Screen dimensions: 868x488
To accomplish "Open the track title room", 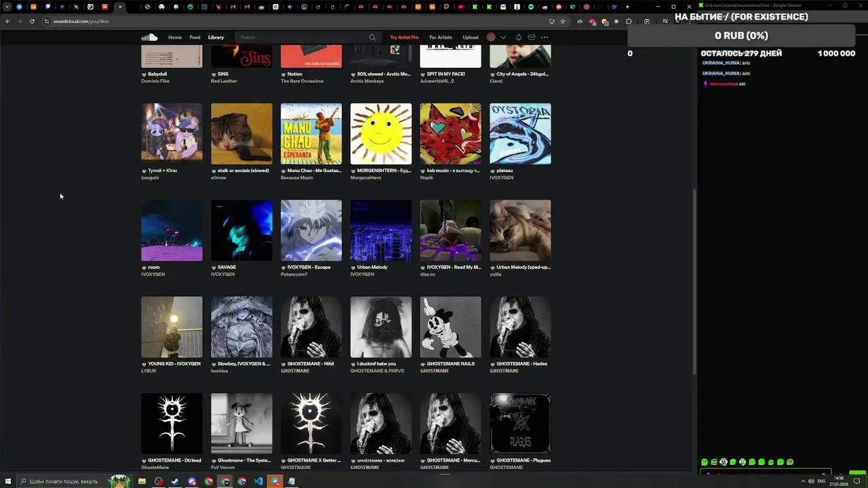I will [x=153, y=267].
